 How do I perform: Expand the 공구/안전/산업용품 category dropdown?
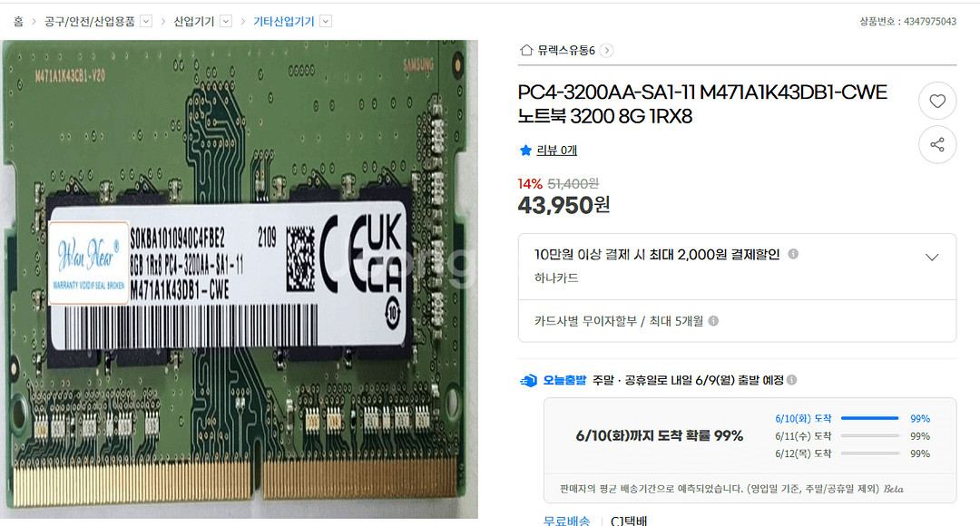tap(145, 21)
